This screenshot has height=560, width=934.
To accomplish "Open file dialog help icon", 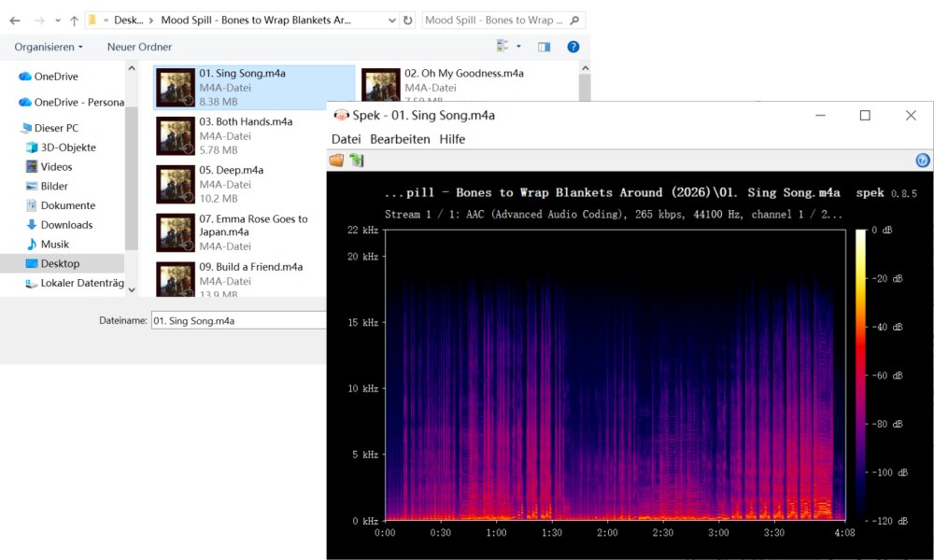I will (573, 47).
